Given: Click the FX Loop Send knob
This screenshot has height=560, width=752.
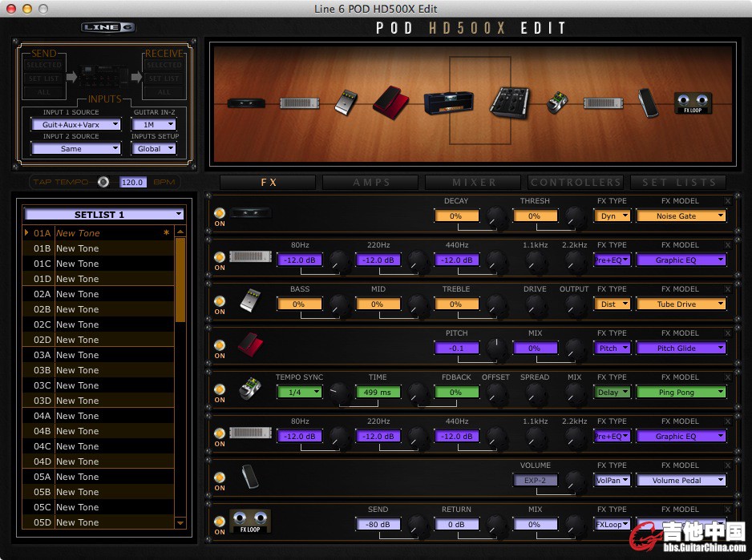Looking at the screenshot, I should tap(418, 525).
